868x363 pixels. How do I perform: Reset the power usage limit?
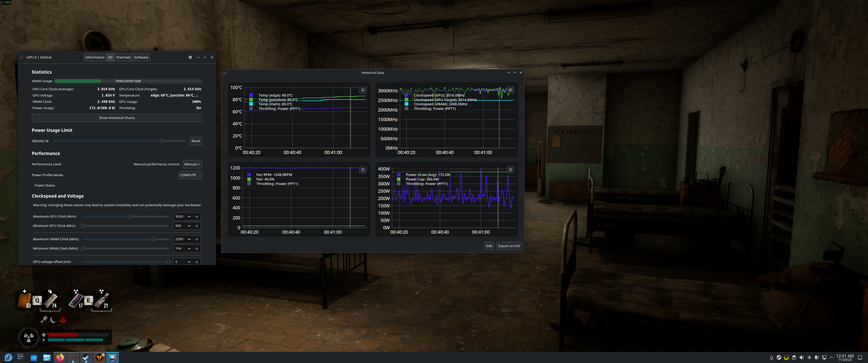pos(196,141)
